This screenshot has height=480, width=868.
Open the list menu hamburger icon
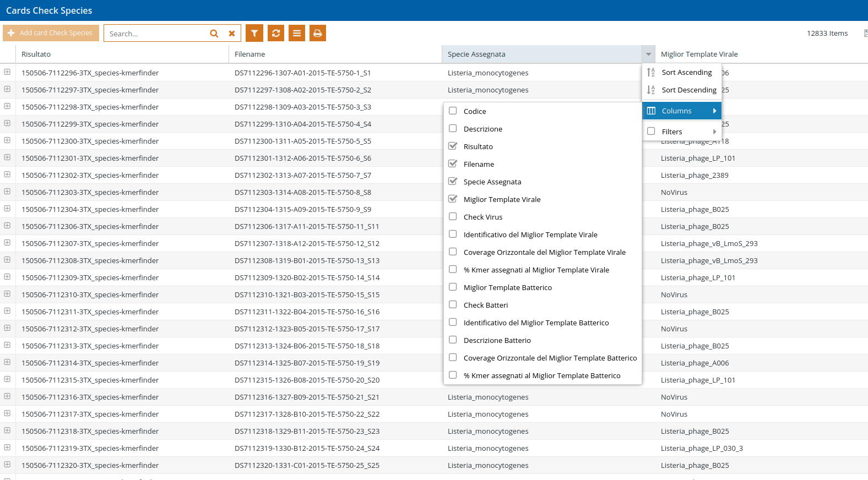pyautogui.click(x=296, y=33)
